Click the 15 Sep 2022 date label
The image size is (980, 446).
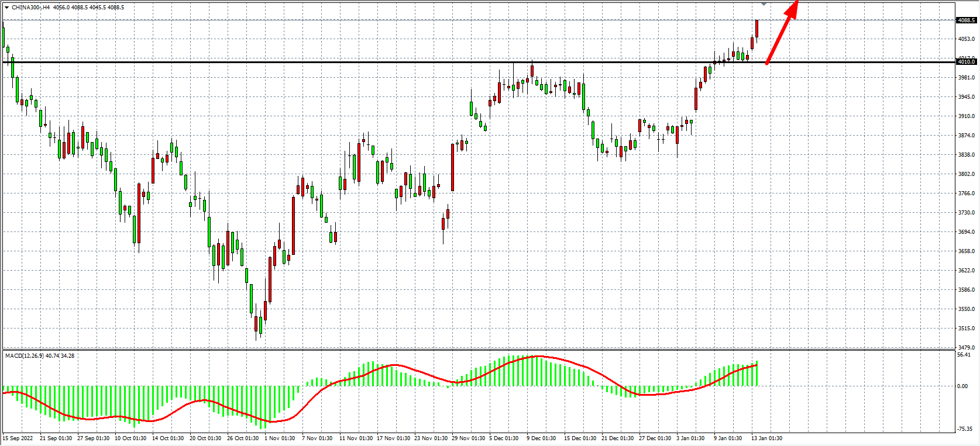[18, 438]
